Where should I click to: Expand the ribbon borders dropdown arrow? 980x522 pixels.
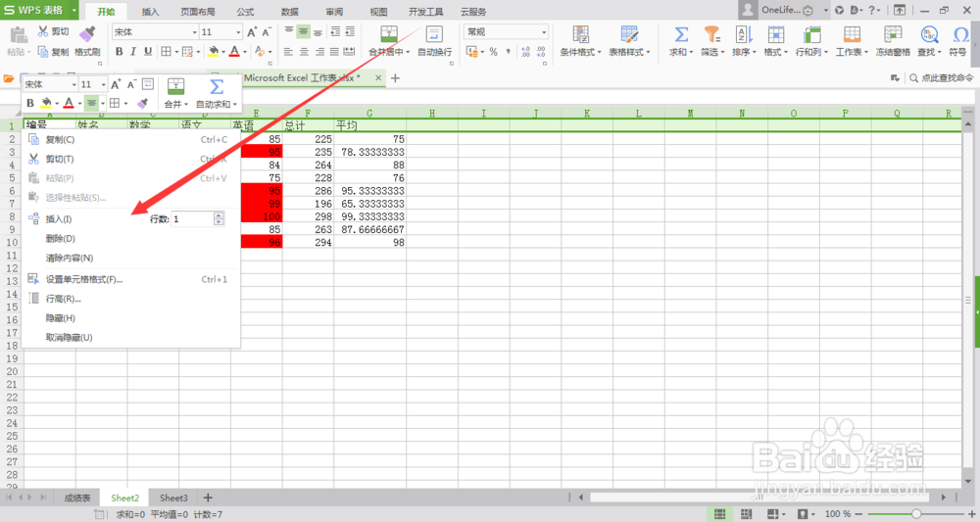pyautogui.click(x=176, y=52)
